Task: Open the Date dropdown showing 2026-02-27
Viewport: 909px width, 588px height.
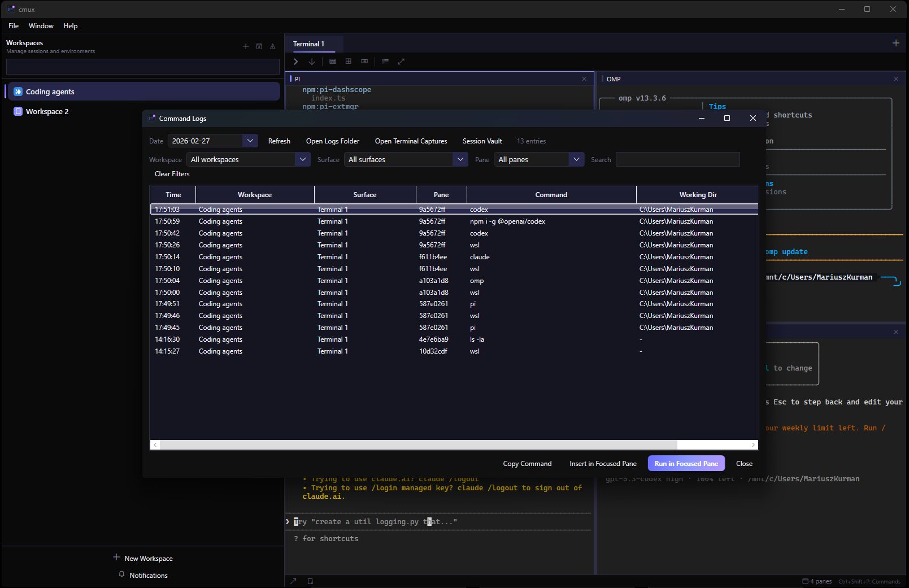Action: 213,141
